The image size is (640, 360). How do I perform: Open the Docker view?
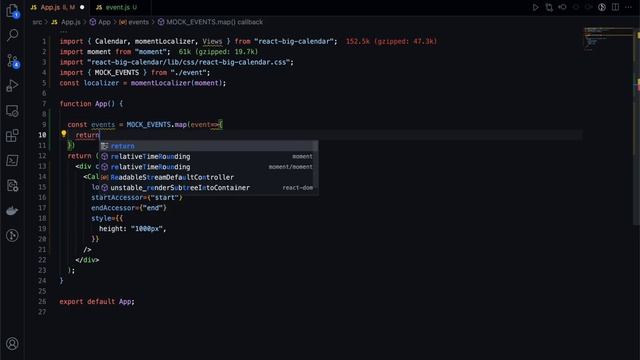click(x=12, y=211)
